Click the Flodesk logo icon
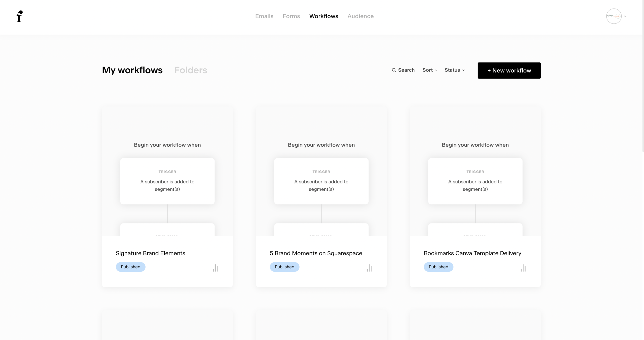644x340 pixels. click(20, 16)
